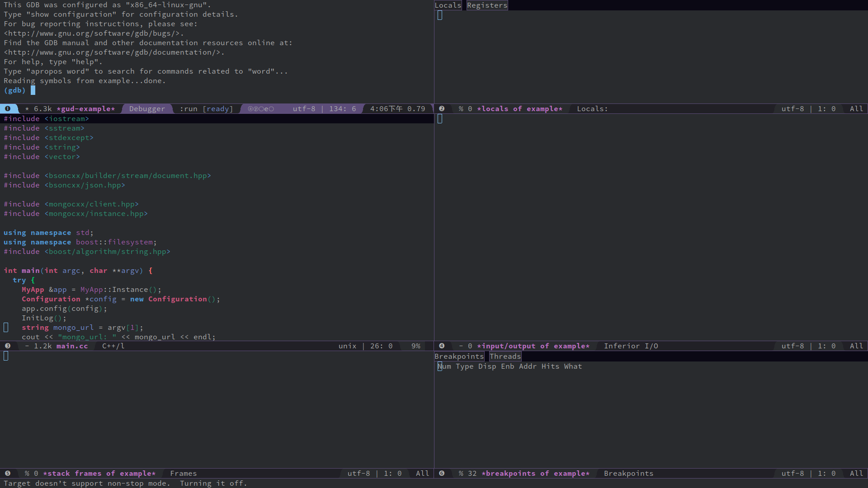The width and height of the screenshot is (868, 488).
Task: Click the *breakpoints of example* buffer name
Action: click(x=536, y=474)
